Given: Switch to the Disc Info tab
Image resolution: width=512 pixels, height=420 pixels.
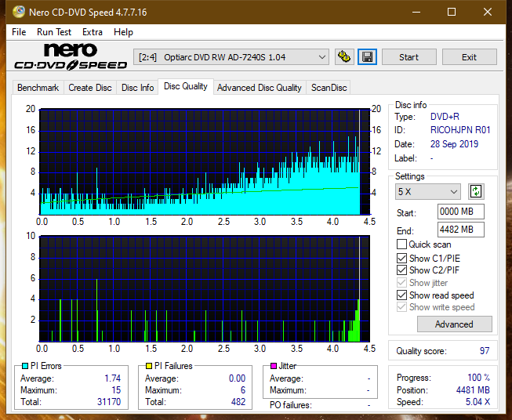Looking at the screenshot, I should (137, 88).
